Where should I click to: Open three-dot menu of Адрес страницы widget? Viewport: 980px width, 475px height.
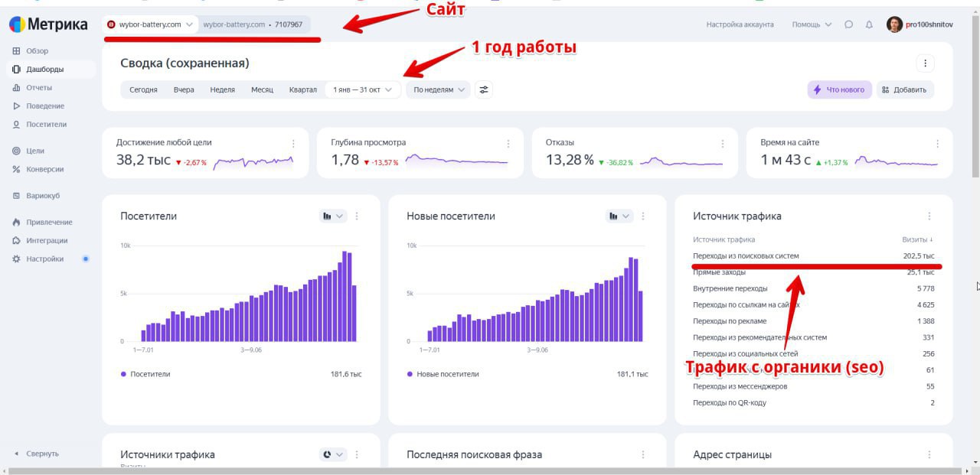[x=929, y=454]
